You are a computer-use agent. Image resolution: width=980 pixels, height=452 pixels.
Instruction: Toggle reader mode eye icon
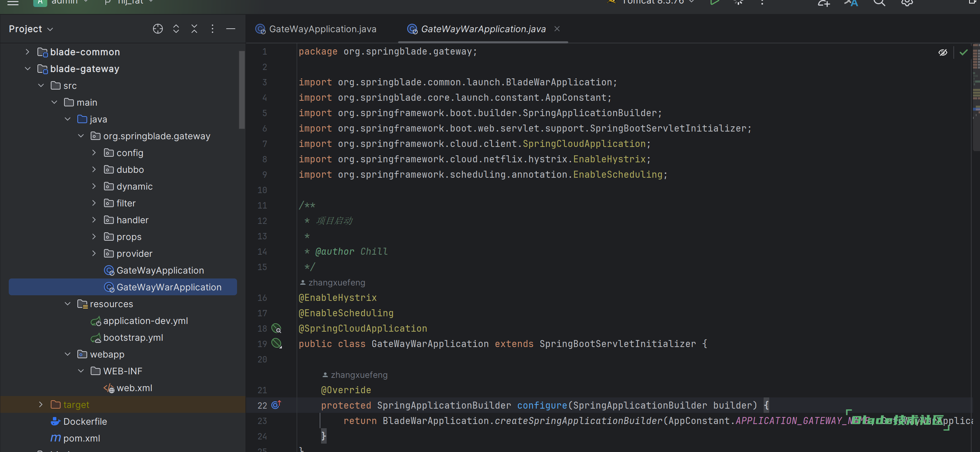coord(943,52)
